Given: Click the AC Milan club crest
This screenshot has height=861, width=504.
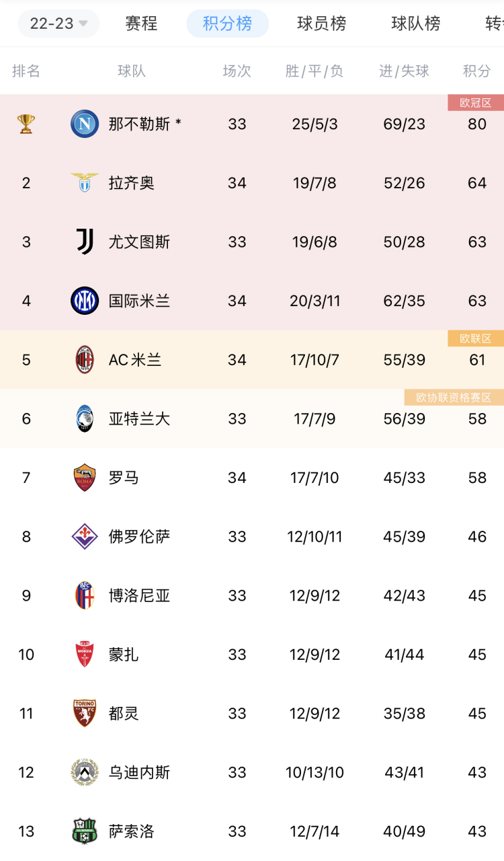Looking at the screenshot, I should 84,360.
